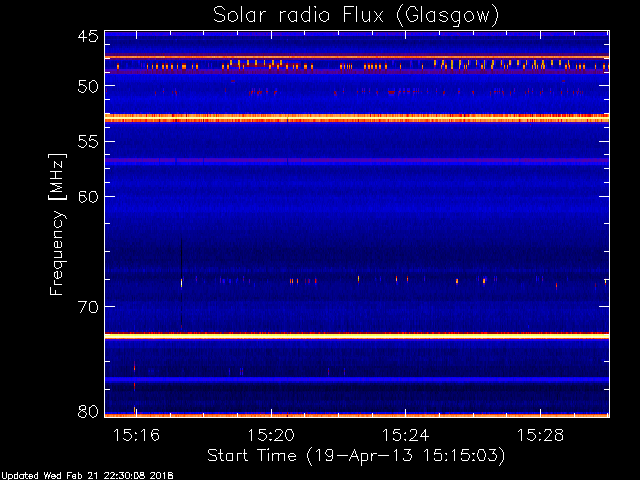The height and width of the screenshot is (480, 640).
Task: Click the '15:20' time tick label
Action: coord(271,435)
